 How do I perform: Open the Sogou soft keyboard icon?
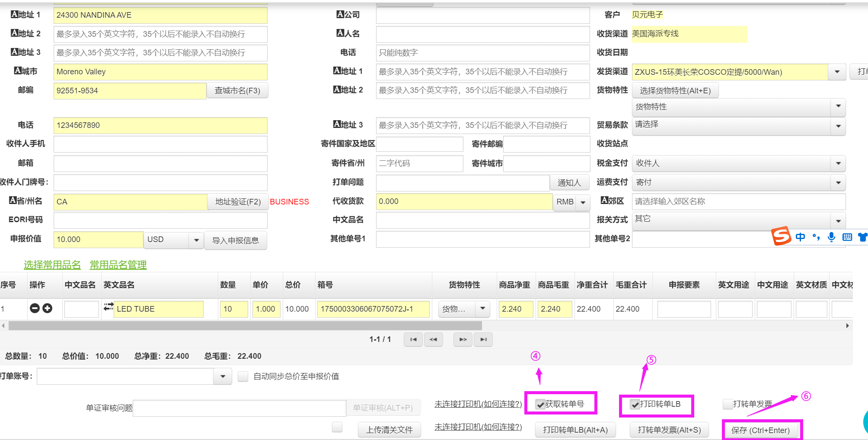point(847,237)
